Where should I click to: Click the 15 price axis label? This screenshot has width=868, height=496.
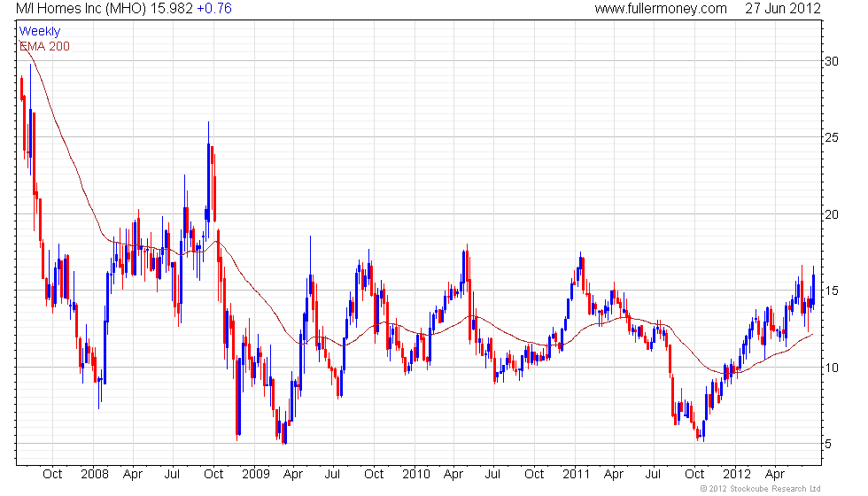click(x=832, y=291)
